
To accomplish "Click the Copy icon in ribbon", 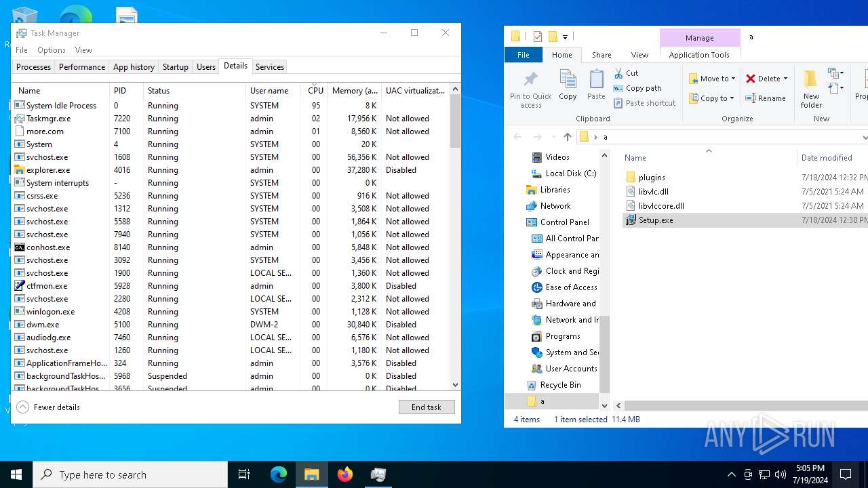I will coord(568,79).
